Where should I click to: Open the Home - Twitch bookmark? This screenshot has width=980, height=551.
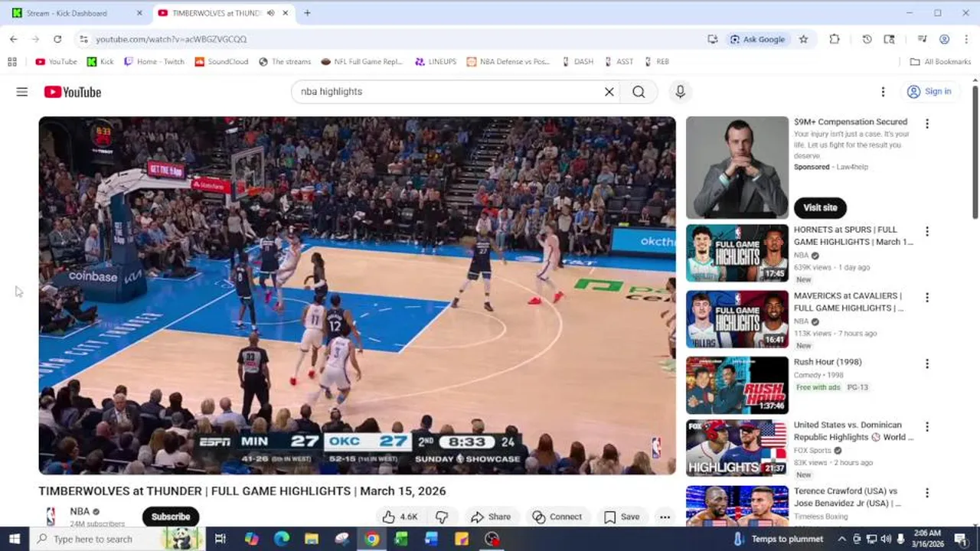[x=154, y=62]
